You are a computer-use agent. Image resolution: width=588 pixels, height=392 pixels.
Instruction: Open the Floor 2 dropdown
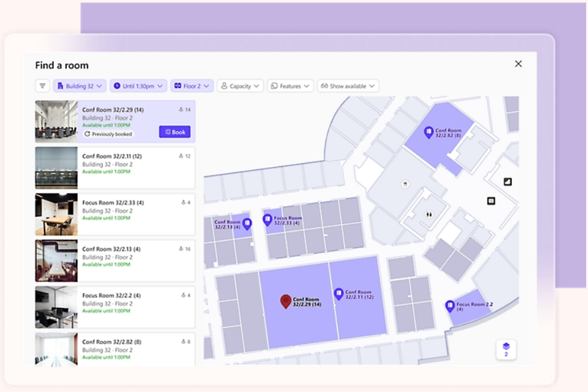pos(192,86)
